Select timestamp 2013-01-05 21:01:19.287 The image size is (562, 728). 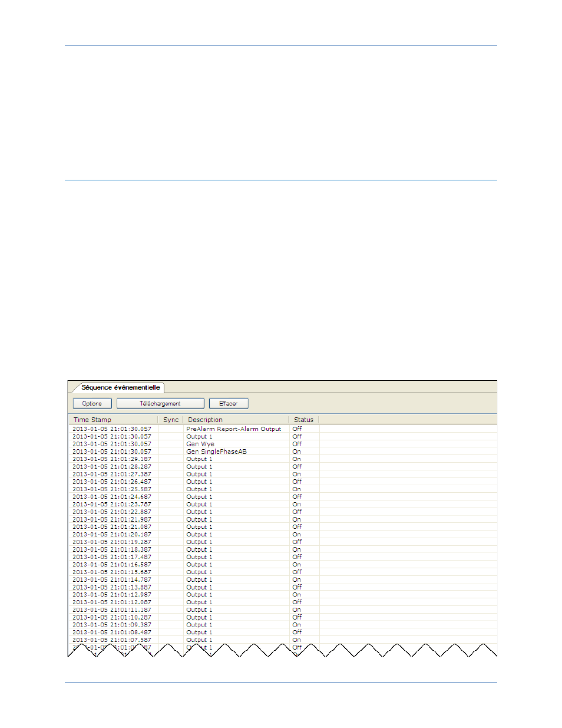[112, 542]
